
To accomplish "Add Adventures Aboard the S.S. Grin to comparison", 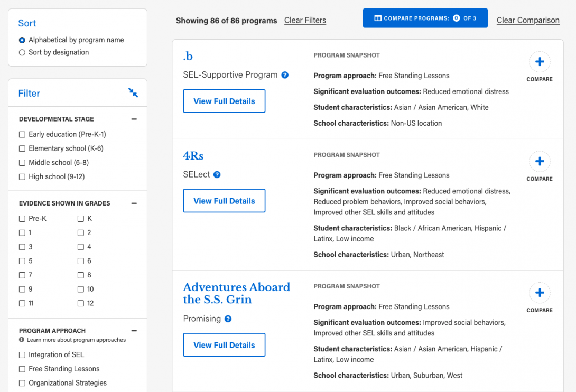I will coord(539,293).
